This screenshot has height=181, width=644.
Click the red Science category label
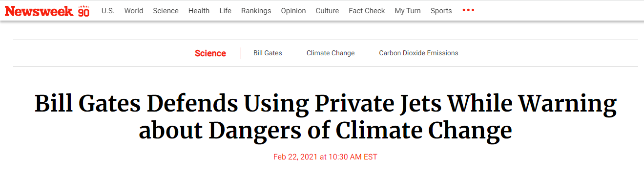click(210, 53)
